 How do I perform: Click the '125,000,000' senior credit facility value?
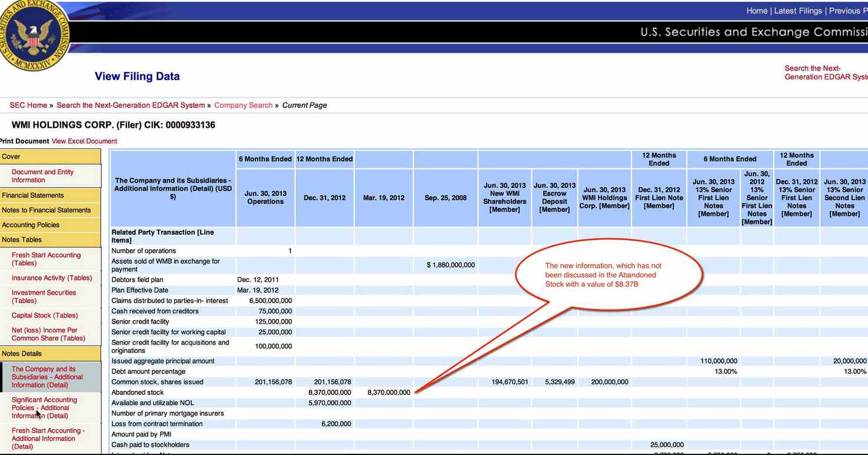point(274,322)
